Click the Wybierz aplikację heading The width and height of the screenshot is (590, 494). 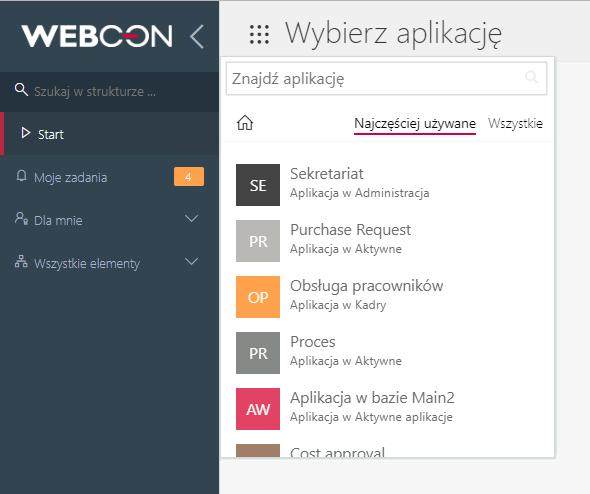point(393,34)
